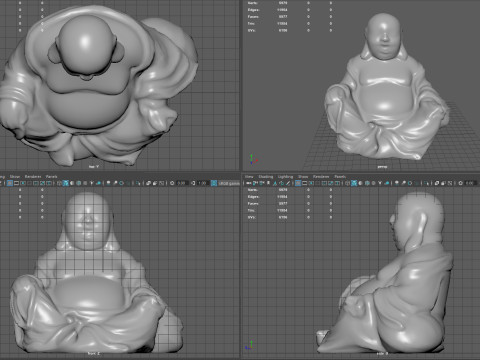Toggle Wireframe on Shaded in side view toolbar
The height and width of the screenshot is (360, 480).
367,183
